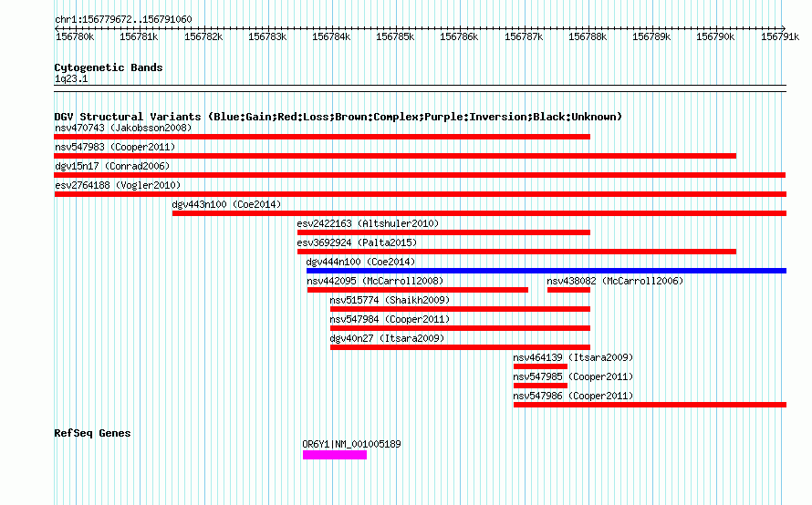
Task: Click the 156789k ruler position
Action: [651, 36]
